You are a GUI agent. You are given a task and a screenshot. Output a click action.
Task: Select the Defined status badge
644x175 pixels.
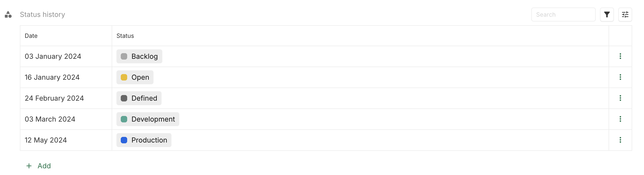pos(139,98)
